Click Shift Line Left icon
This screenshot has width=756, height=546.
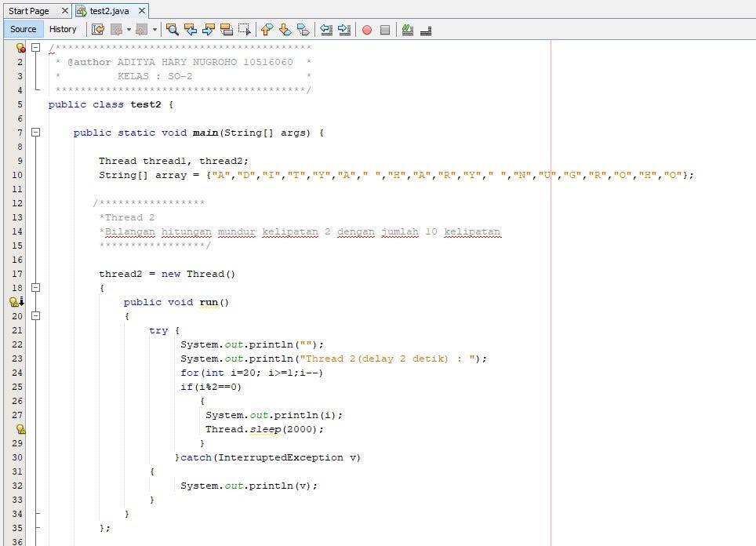point(326,30)
